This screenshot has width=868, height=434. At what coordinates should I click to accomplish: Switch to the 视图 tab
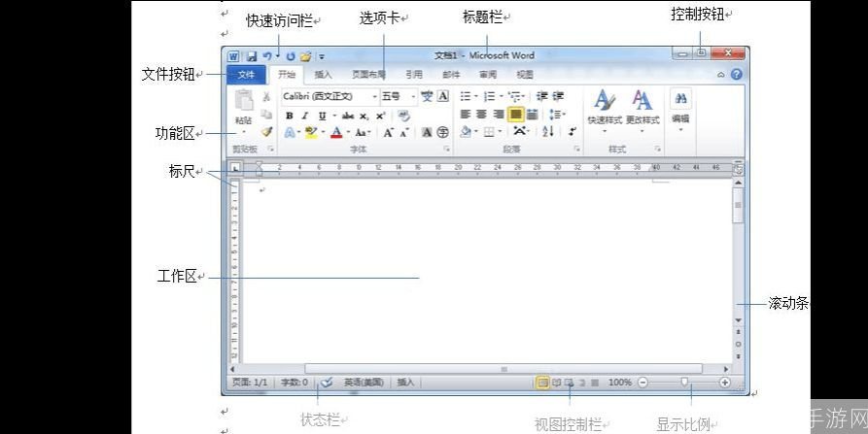point(525,74)
